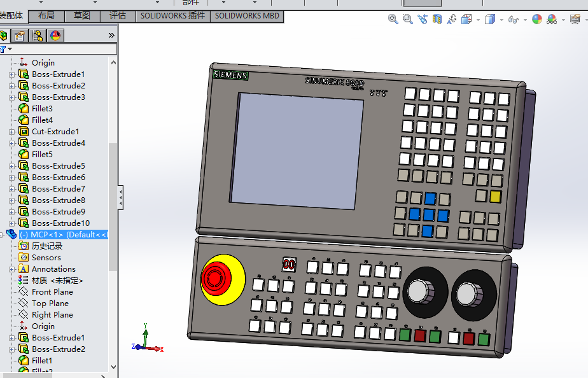Click the MCP<1> component icon
This screenshot has width=588, height=378.
(x=11, y=234)
